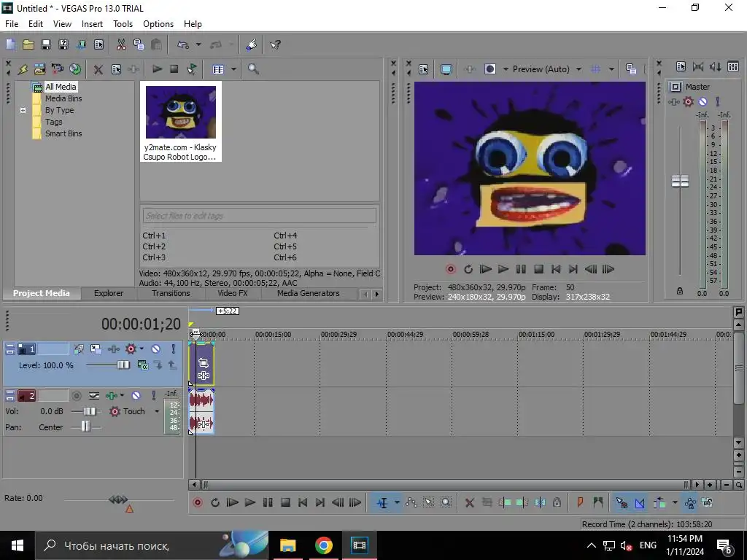Click the Remove selected media X icon
747x560 pixels.
pos(98,69)
